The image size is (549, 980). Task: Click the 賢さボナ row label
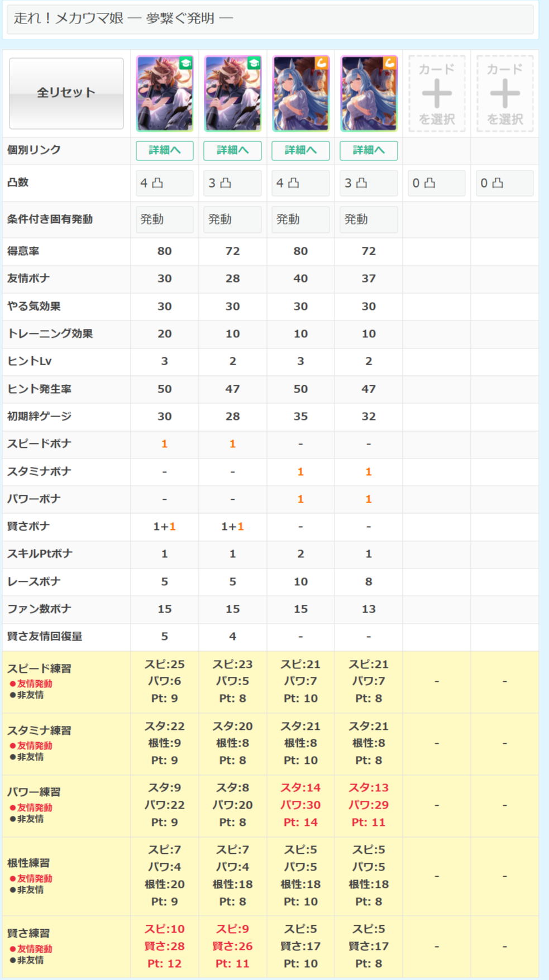click(28, 527)
